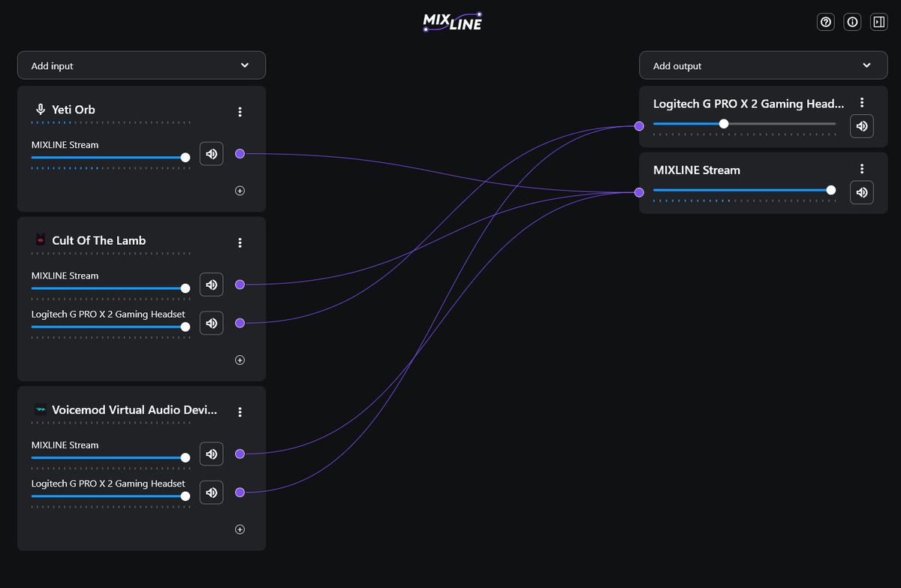Add a route under Yeti Orb
This screenshot has height=588, width=901.
click(240, 191)
